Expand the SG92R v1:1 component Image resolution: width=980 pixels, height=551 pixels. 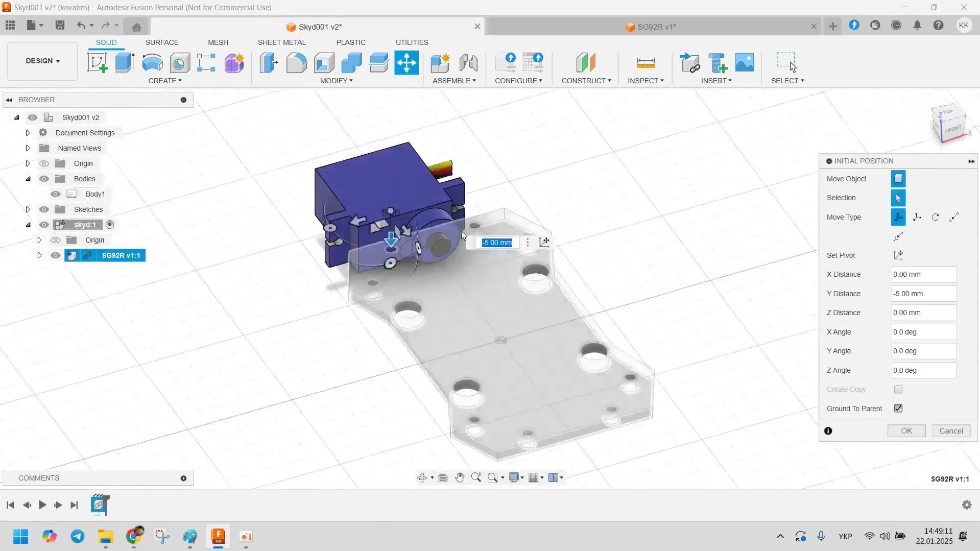(39, 255)
